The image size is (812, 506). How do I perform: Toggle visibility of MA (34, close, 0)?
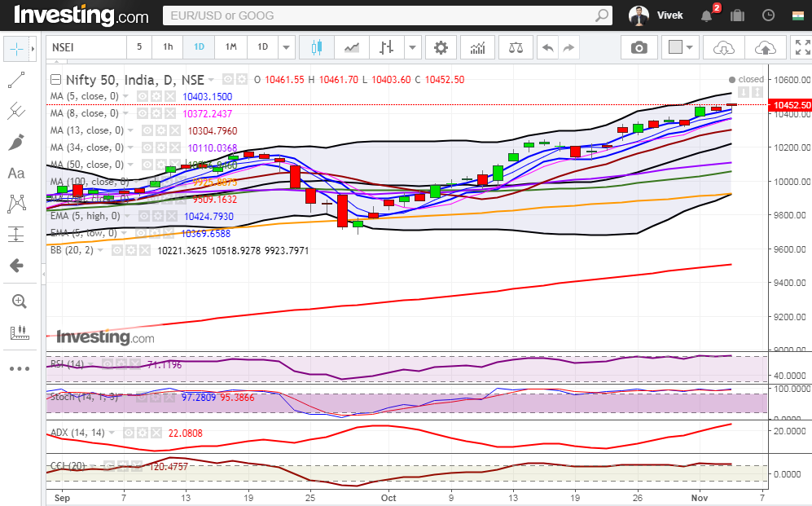tap(147, 147)
